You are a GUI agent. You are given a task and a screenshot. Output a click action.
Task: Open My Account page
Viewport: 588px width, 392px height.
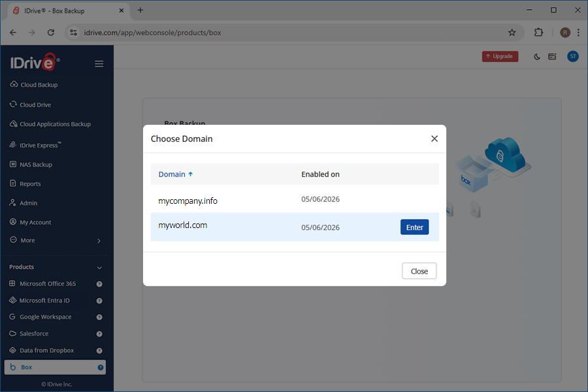pyautogui.click(x=30, y=222)
